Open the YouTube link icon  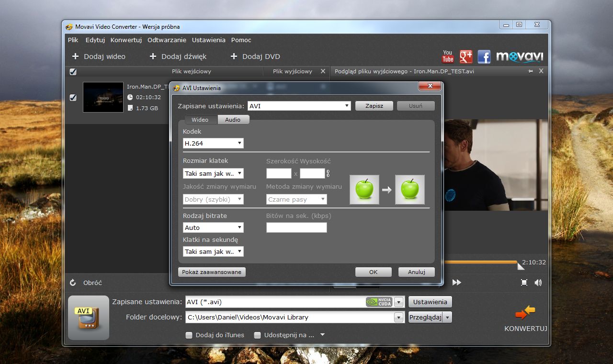tap(448, 57)
